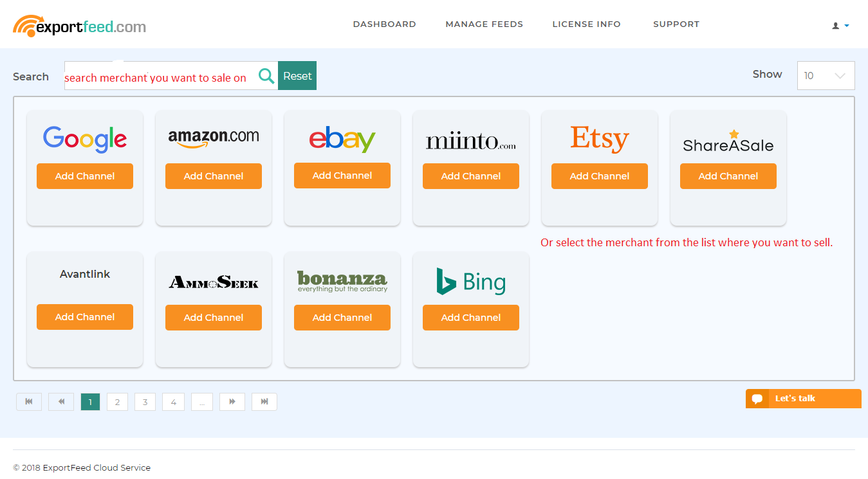Screen dimensions: 868x479
Task: Click the pagination ellipsis button
Action: (x=202, y=402)
